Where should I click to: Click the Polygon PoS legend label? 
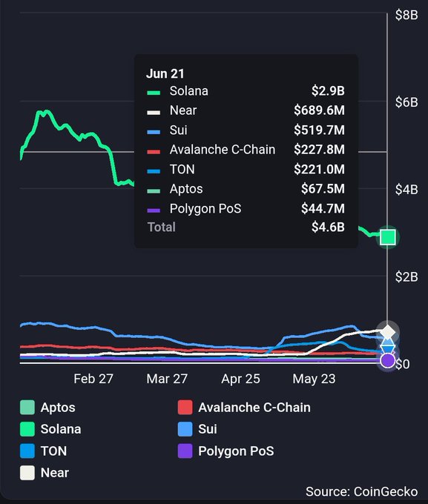click(x=236, y=451)
